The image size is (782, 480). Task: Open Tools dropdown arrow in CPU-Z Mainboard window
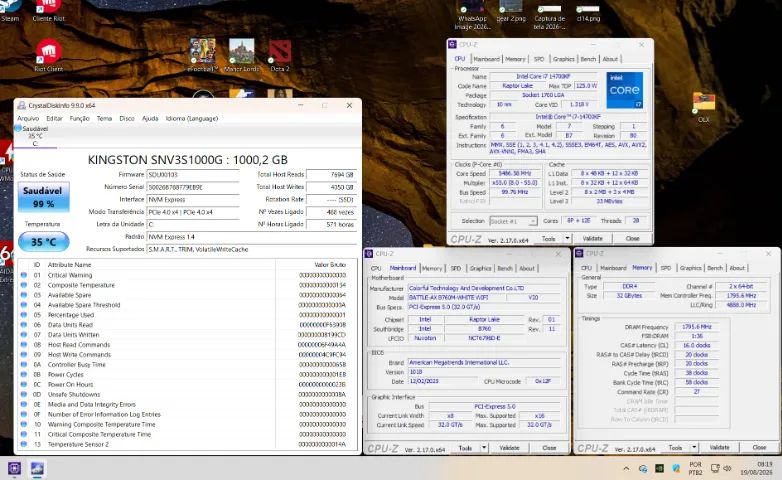pyautogui.click(x=484, y=448)
